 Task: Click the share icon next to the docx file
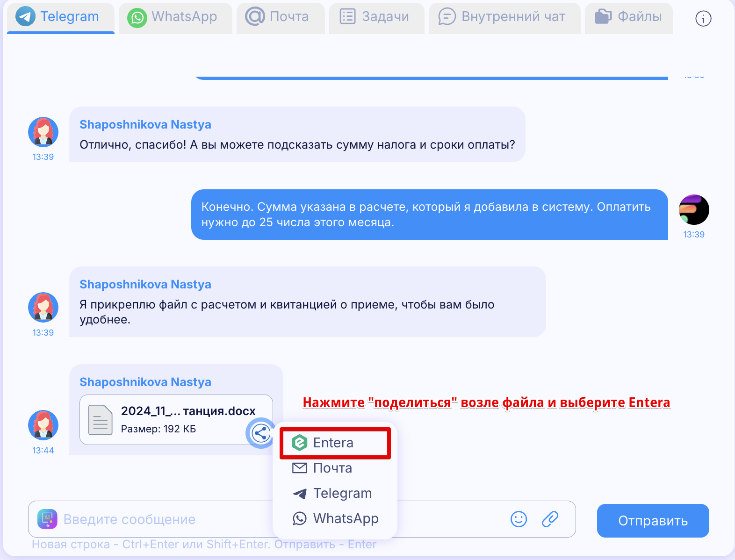[261, 433]
